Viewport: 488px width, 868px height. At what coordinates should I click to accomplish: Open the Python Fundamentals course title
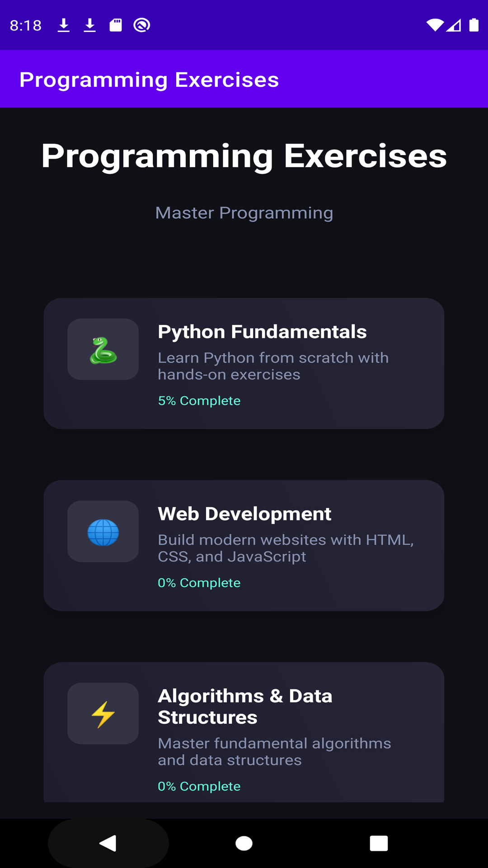[262, 332]
